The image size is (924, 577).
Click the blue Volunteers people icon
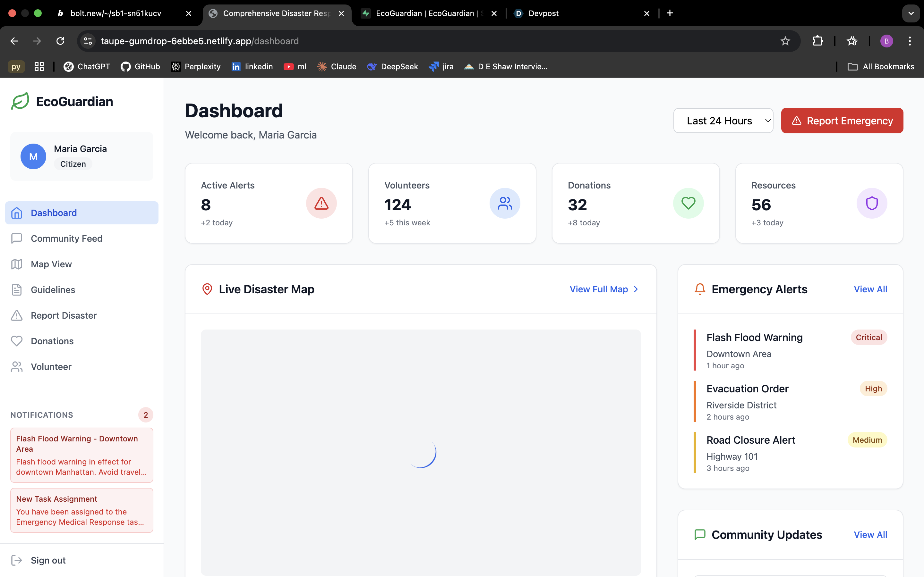tap(505, 203)
